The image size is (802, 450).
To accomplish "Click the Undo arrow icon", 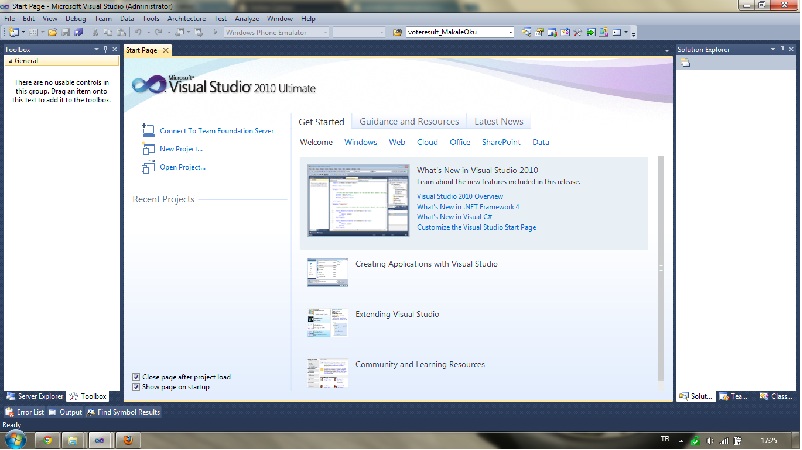I will pos(138,32).
